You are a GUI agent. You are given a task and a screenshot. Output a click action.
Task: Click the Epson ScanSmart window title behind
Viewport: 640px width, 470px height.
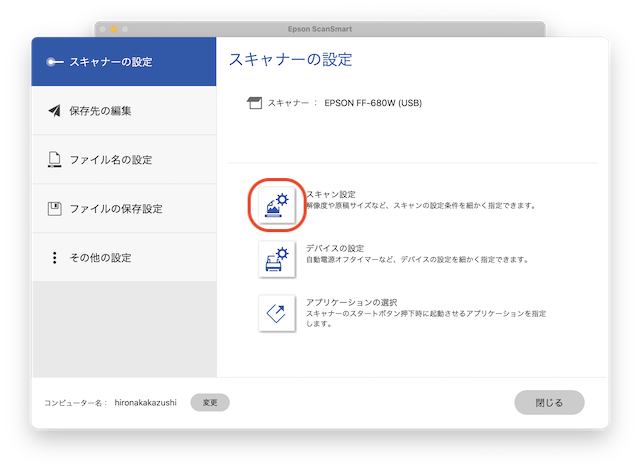(320, 29)
